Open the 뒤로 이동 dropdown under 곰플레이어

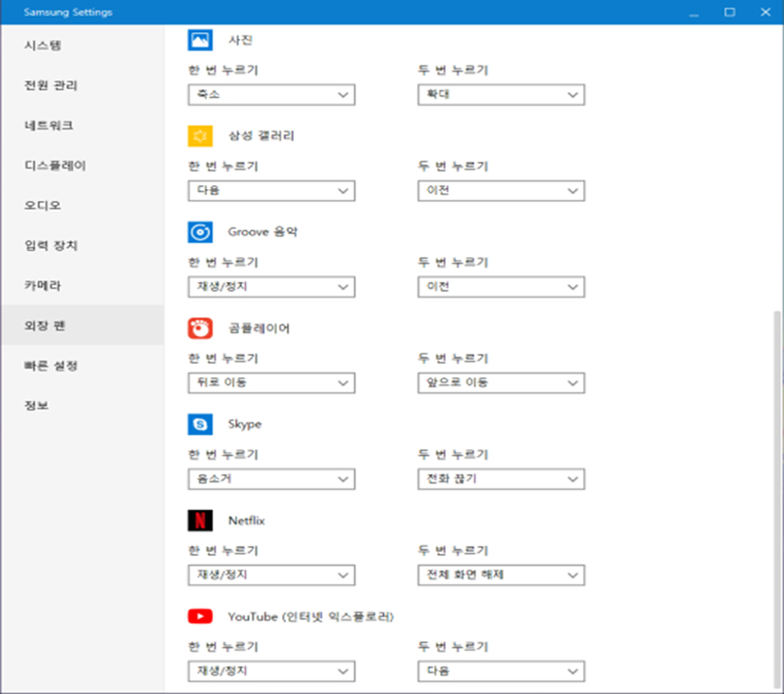click(x=270, y=383)
